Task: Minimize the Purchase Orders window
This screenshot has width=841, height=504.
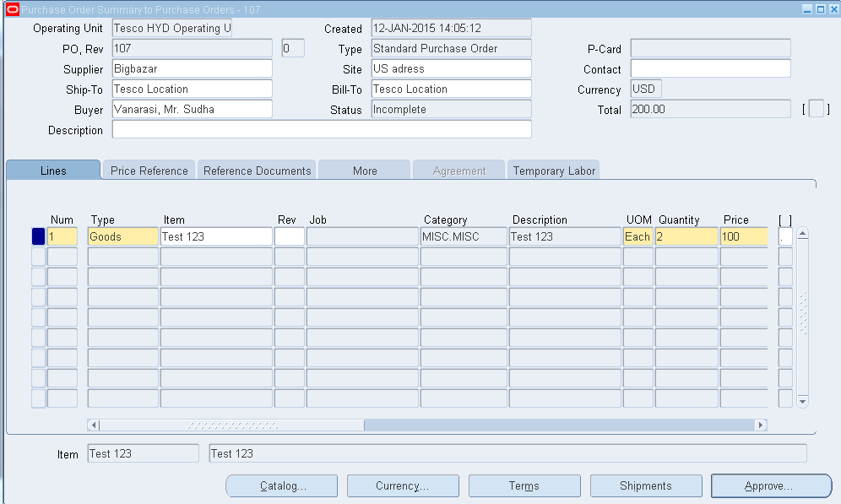Action: [x=807, y=9]
